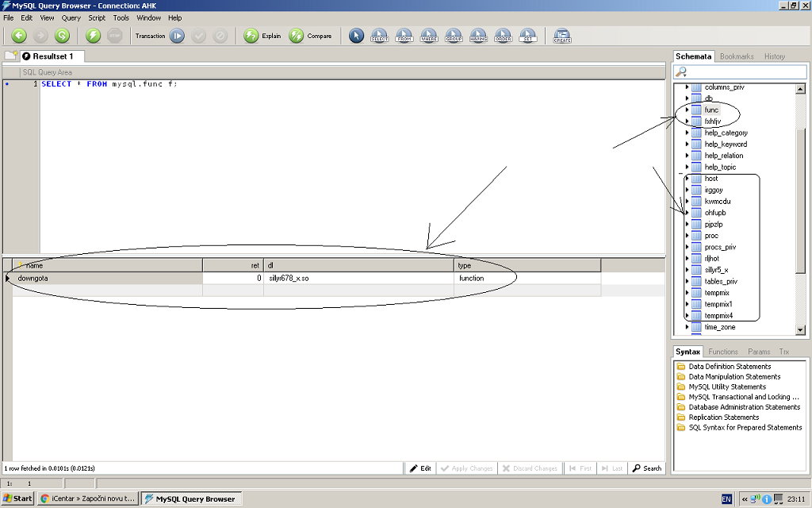
Task: Click the Edit button below results
Action: 421,468
